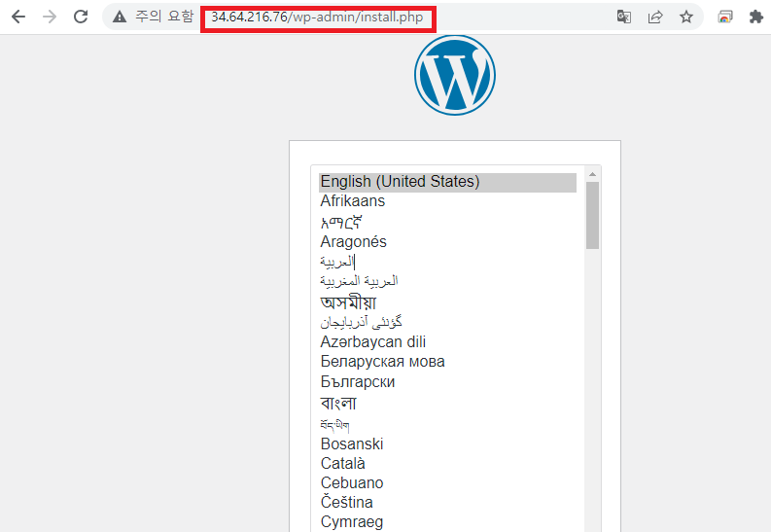Click the 주의 요함 security label

(x=164, y=17)
